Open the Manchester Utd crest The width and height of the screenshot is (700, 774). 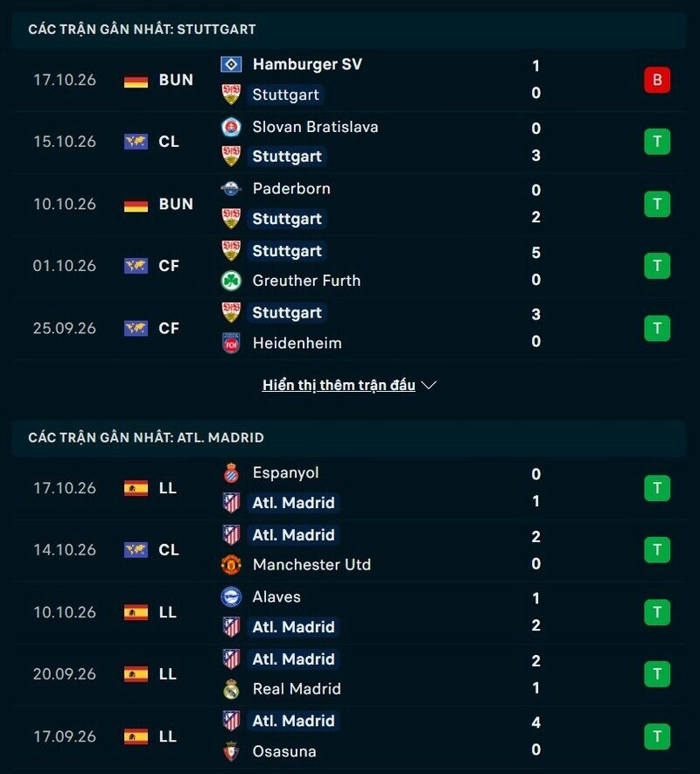[231, 565]
